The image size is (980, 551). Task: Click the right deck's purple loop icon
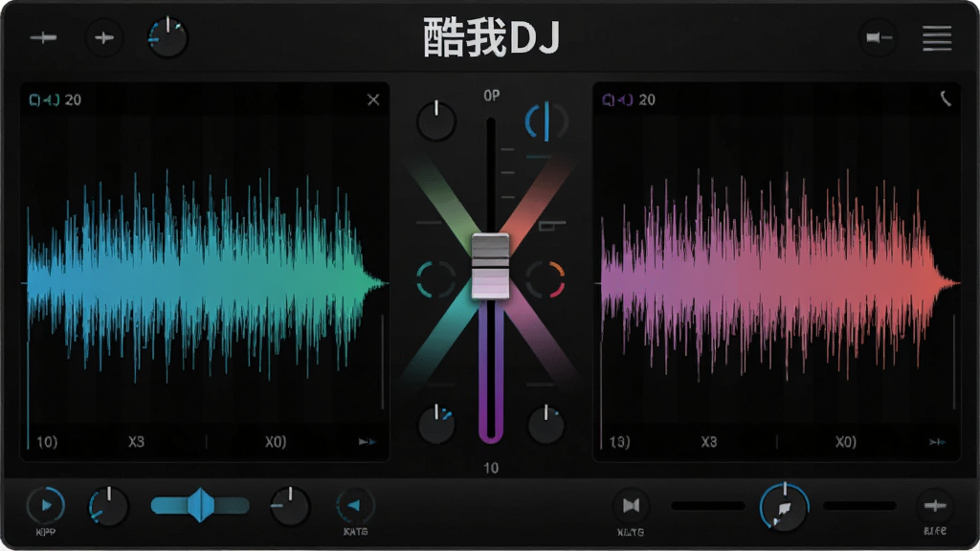617,99
